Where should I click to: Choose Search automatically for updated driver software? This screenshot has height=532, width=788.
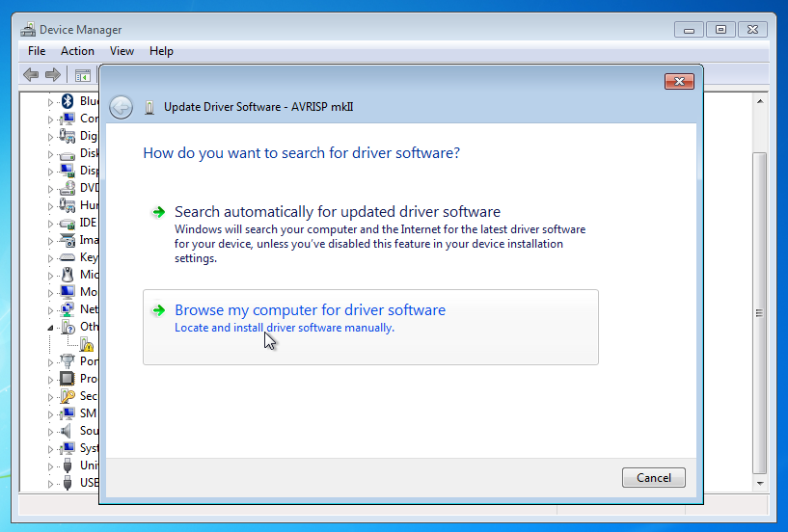click(337, 212)
